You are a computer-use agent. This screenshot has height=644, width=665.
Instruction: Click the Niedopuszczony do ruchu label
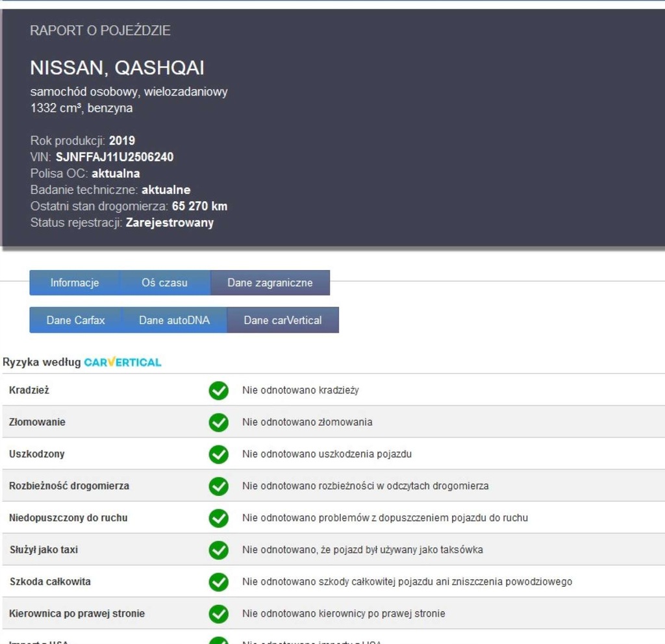(x=68, y=517)
